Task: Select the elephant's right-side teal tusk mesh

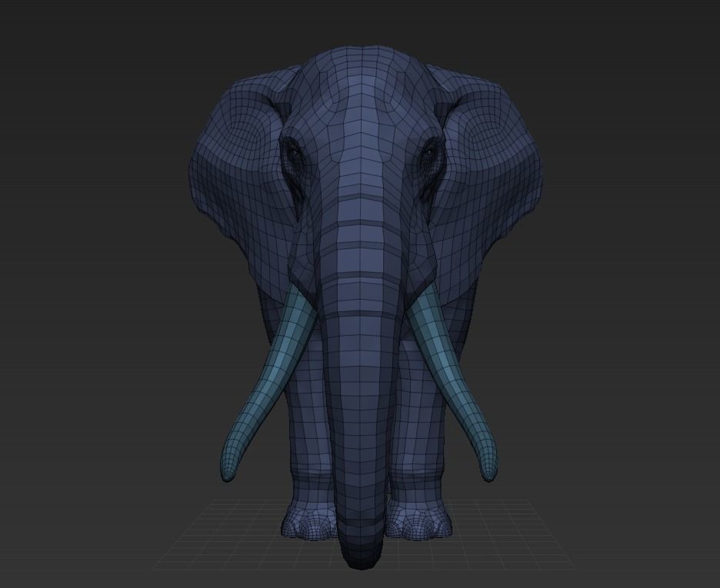Action: click(x=453, y=383)
